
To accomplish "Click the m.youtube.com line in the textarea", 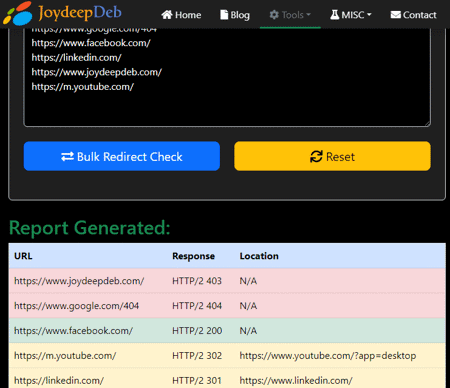I will [83, 87].
